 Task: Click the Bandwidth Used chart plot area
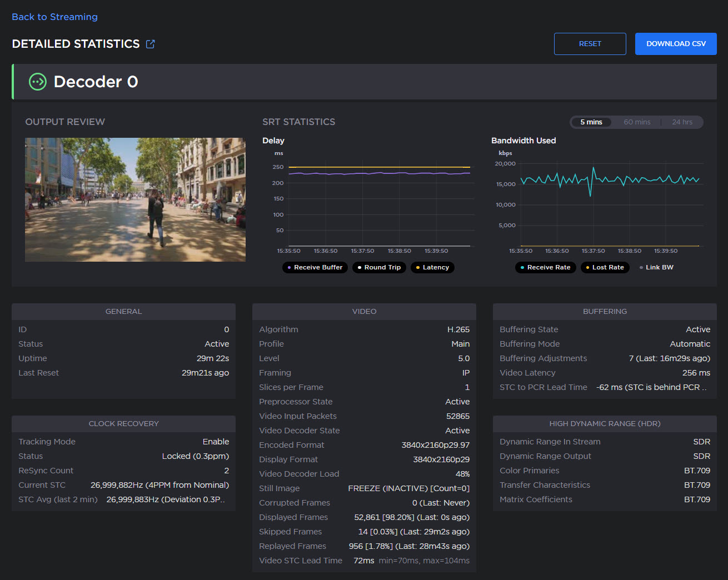point(609,204)
